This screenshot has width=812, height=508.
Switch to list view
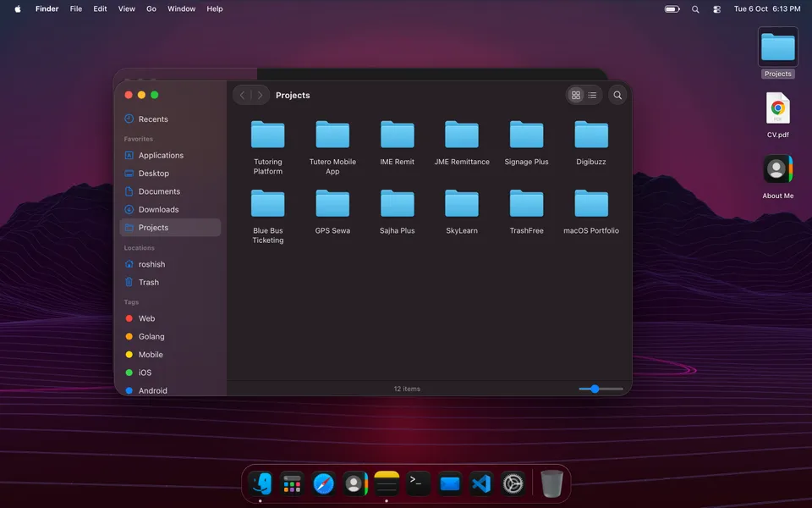(592, 96)
